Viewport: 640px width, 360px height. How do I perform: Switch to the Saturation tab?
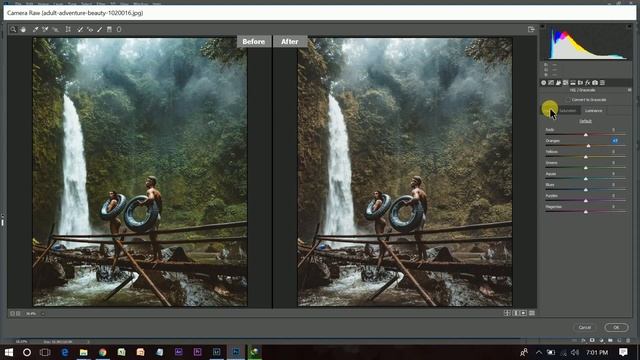coord(568,111)
